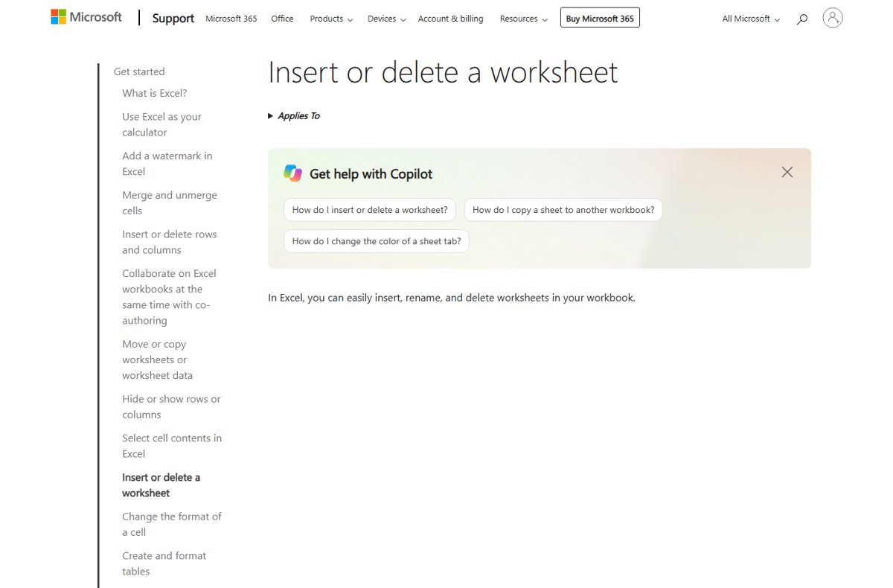Click the page title Insert or delete a worksheet
The image size is (893, 588).
pyautogui.click(x=443, y=72)
